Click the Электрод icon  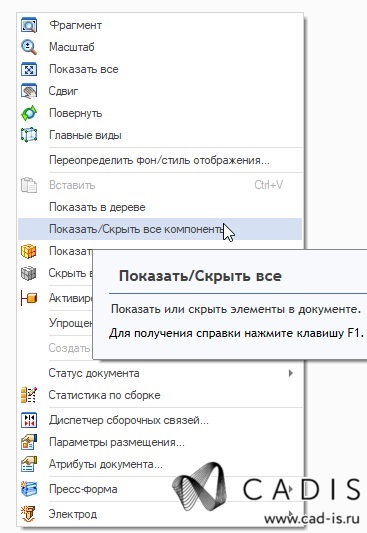pos(29,514)
